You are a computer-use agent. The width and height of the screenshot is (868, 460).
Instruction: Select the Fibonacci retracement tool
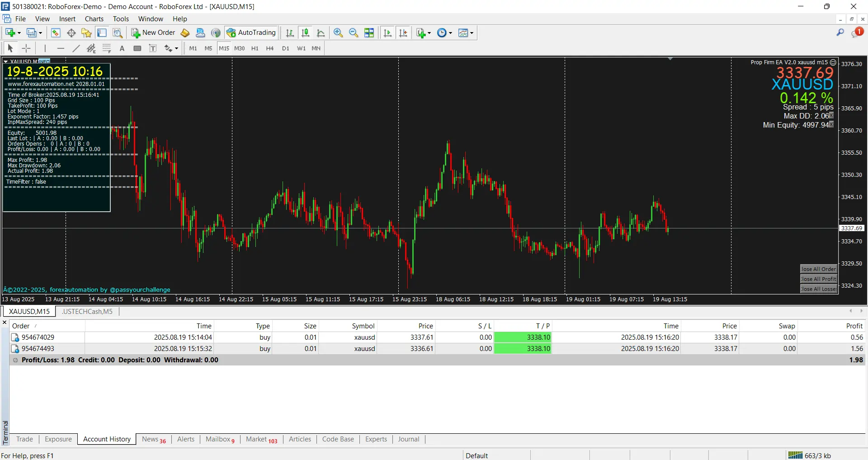click(x=107, y=48)
